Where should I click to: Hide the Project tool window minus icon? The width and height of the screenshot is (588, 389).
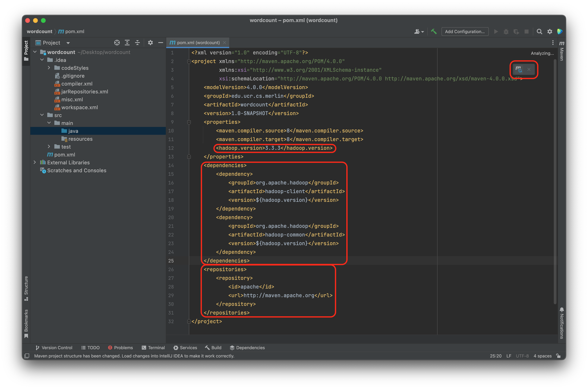click(x=160, y=43)
